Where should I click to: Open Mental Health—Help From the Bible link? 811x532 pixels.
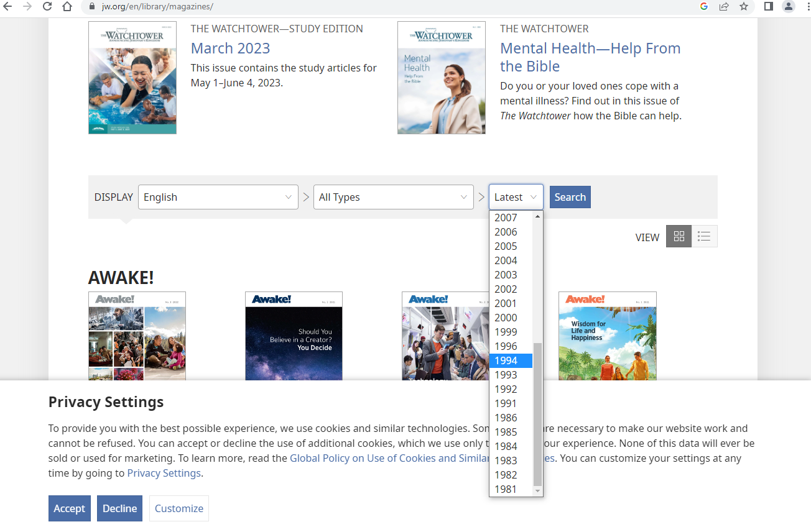pyautogui.click(x=590, y=57)
